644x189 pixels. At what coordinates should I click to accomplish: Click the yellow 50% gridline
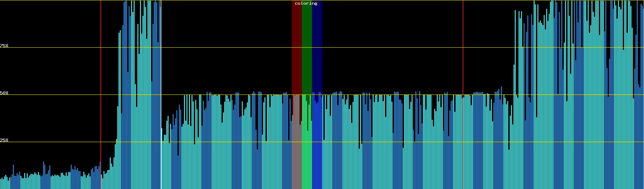(x=377, y=95)
